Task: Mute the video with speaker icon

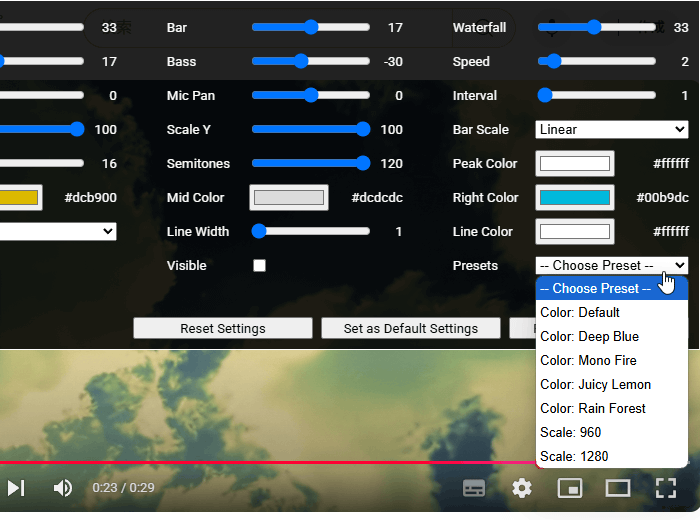Action: 62,488
